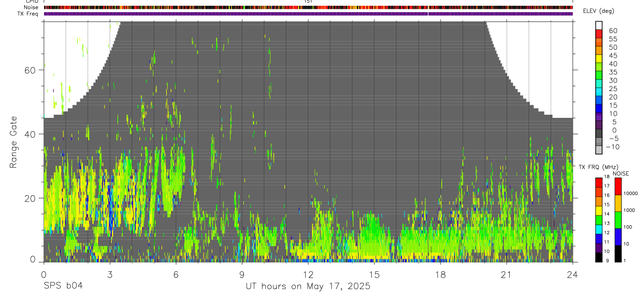The image size is (644, 297).
Task: Click the black segment of the NOISE colorbar
Action: tap(618, 254)
